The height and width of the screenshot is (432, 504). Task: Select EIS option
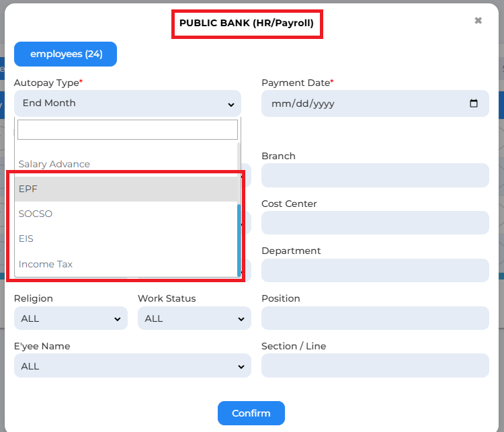pyautogui.click(x=126, y=239)
